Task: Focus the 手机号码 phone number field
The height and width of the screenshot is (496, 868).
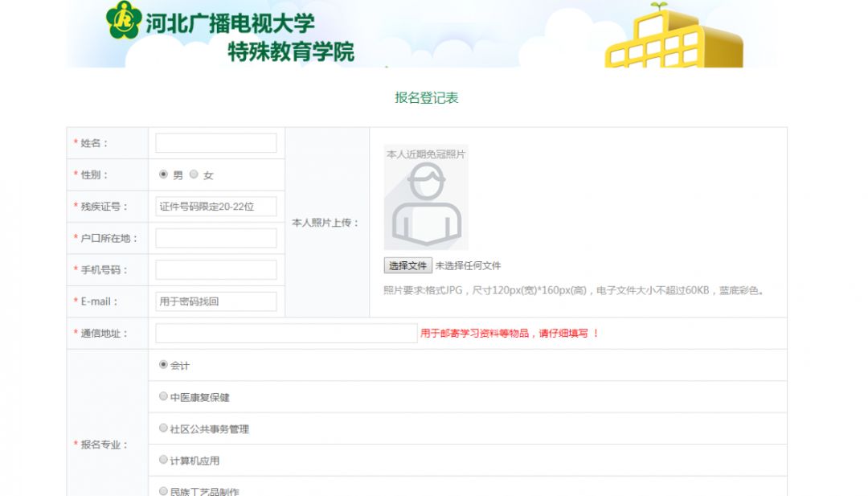Action: pos(216,269)
